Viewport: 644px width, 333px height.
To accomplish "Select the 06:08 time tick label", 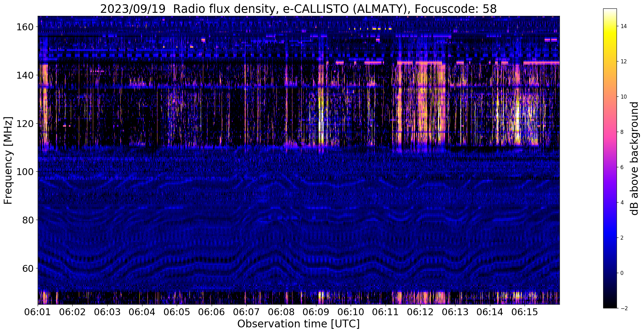I will (x=281, y=312).
